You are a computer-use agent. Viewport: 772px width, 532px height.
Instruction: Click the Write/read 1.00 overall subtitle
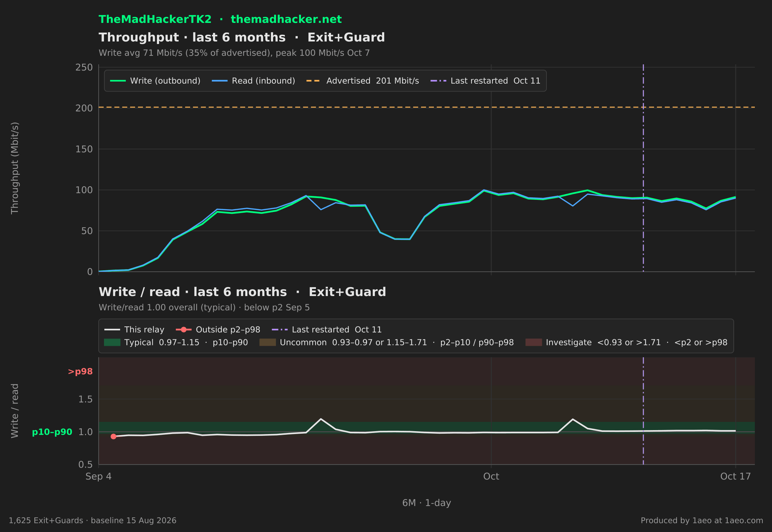[x=204, y=307]
